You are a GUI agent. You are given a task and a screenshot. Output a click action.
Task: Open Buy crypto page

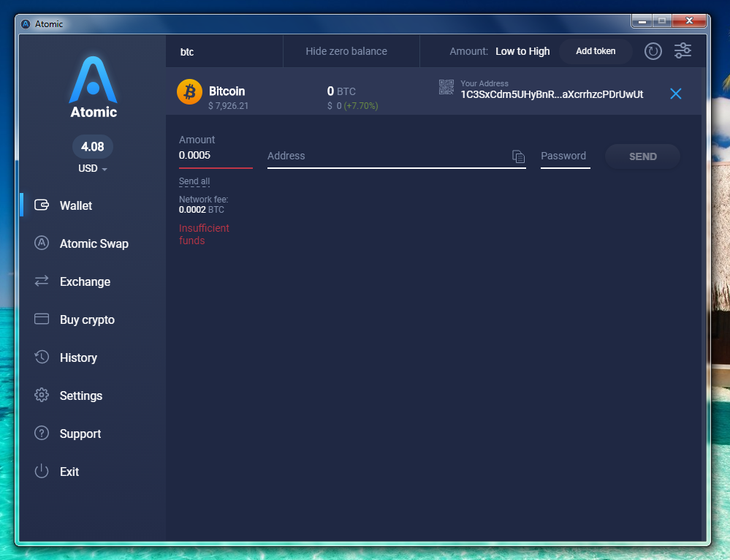pyautogui.click(x=87, y=319)
